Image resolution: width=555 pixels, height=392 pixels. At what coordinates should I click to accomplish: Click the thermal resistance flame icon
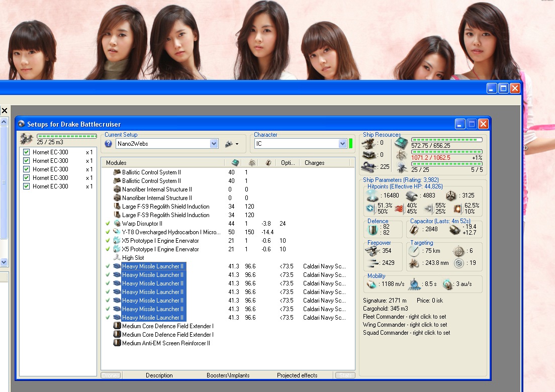coord(400,209)
